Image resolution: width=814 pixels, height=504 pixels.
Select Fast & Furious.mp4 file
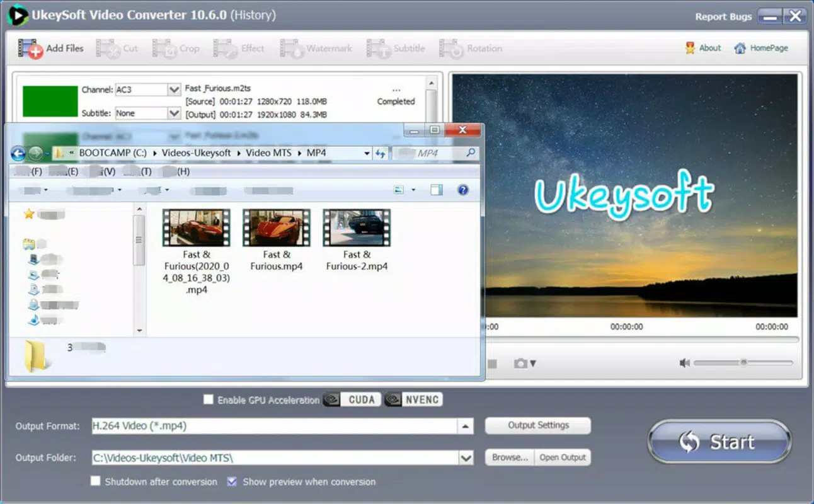click(277, 240)
